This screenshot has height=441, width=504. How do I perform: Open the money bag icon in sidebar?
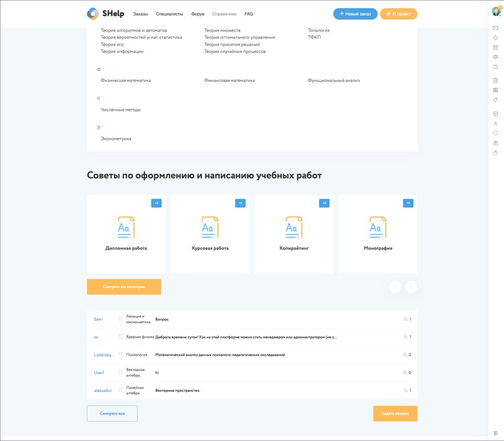click(495, 152)
